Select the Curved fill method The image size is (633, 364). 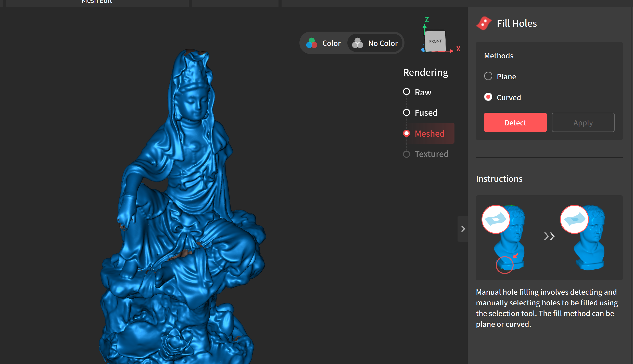click(x=488, y=97)
